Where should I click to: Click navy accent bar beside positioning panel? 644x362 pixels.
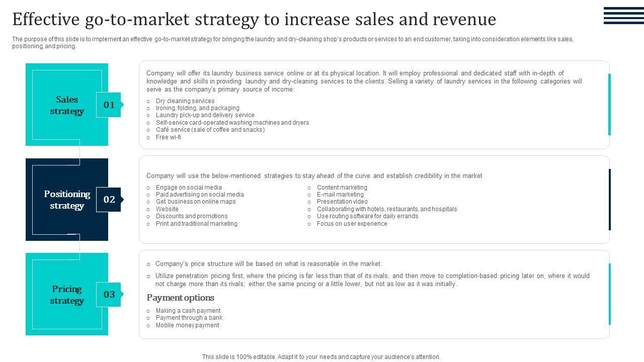click(x=610, y=200)
